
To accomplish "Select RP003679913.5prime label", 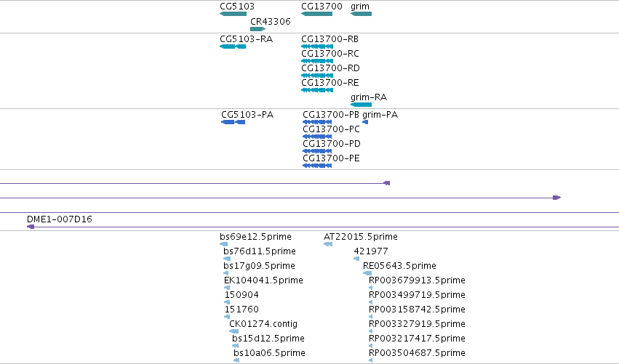I will coord(417,280).
